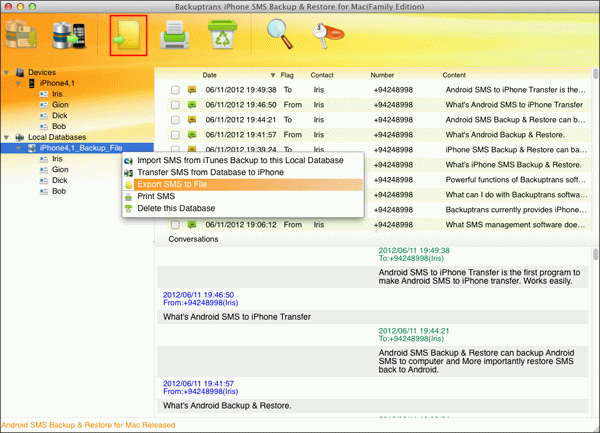
Task: Click message icon of 19:49:38 row
Action: (192, 90)
